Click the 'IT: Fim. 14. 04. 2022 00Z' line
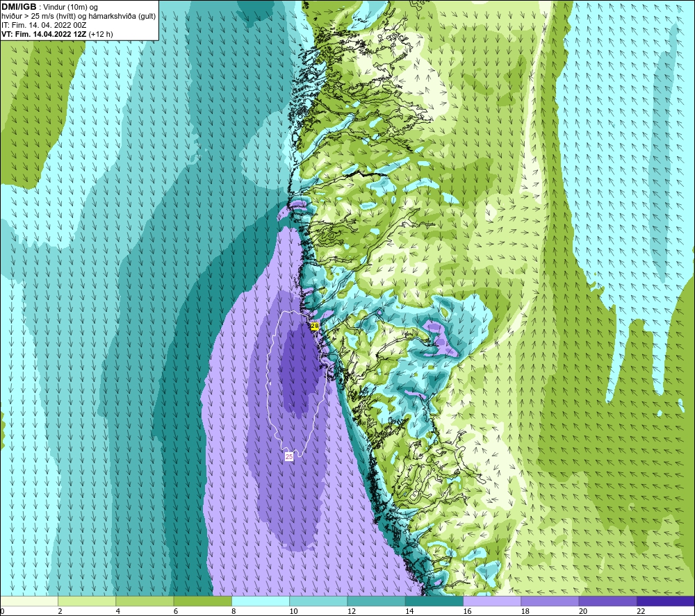This screenshot has height=616, width=695. (44, 25)
